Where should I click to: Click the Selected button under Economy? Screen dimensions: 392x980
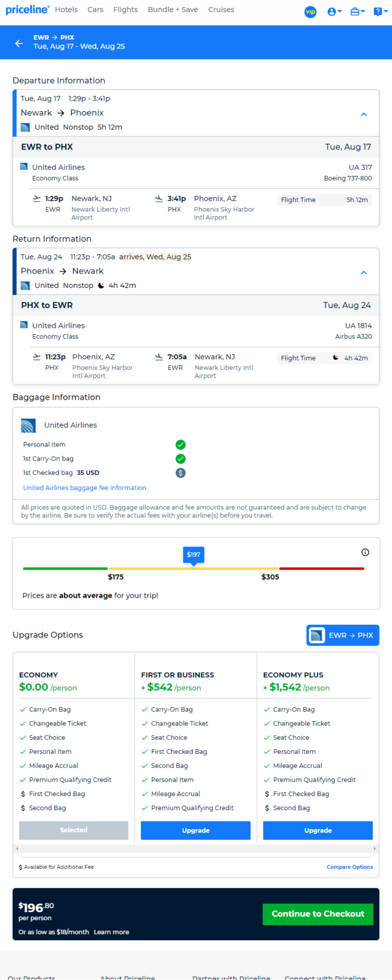pos(74,830)
